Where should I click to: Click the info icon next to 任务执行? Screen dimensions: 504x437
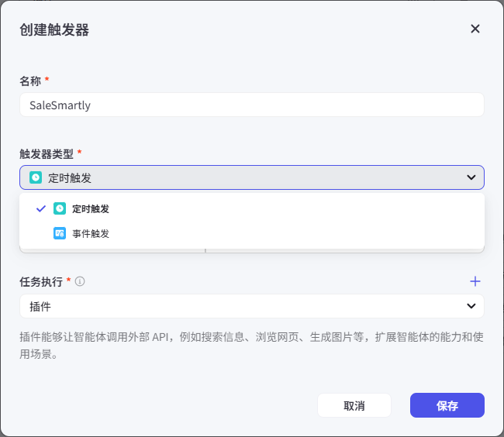(x=80, y=281)
